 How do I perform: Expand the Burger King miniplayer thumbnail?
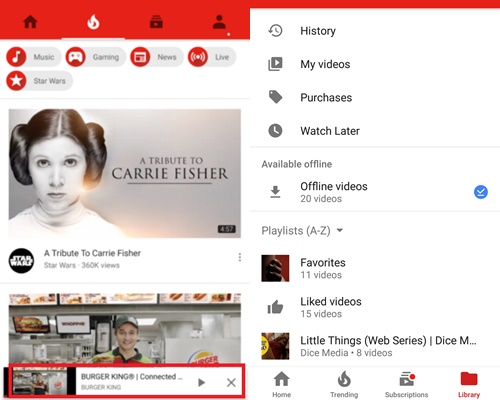[x=40, y=382]
